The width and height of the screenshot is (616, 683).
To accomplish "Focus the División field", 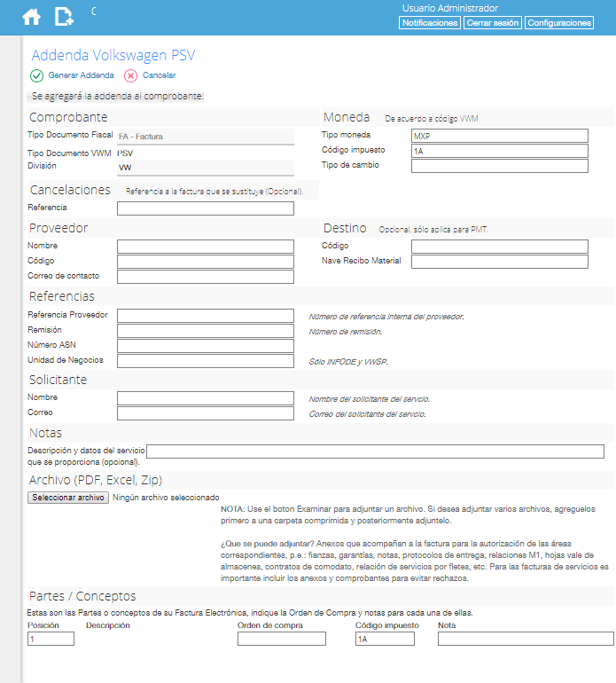I will (206, 168).
